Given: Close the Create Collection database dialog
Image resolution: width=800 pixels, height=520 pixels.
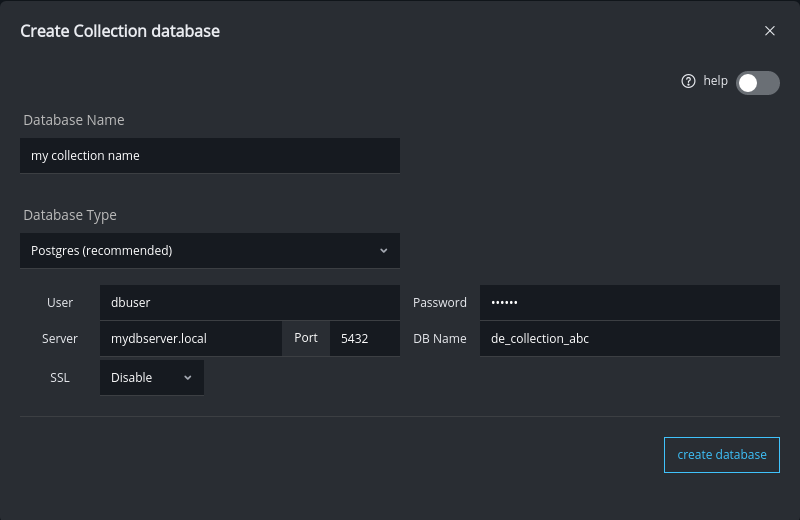Looking at the screenshot, I should 770,31.
